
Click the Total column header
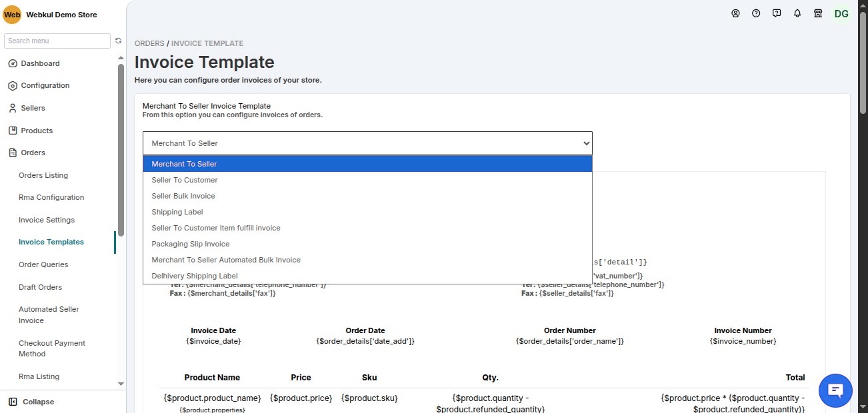(795, 377)
